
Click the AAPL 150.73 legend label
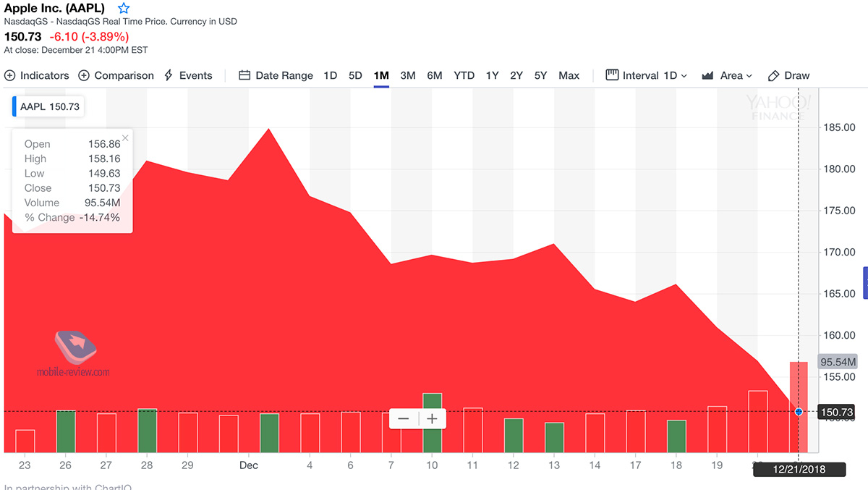coord(49,106)
